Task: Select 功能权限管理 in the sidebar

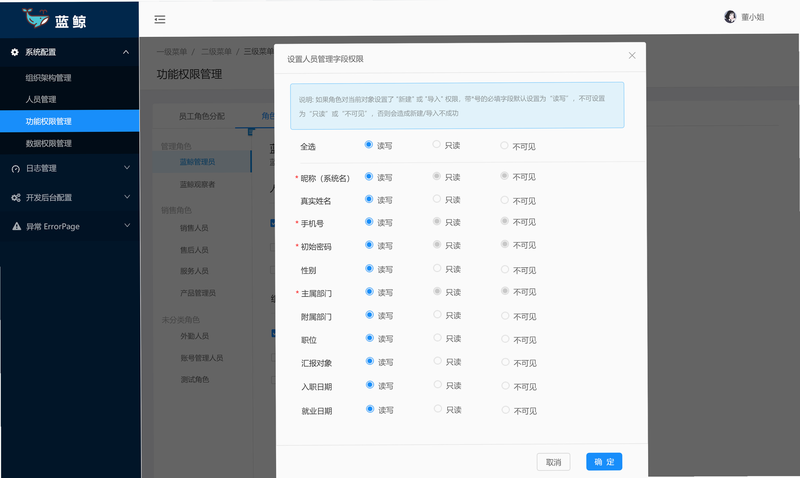Action: coord(69,121)
